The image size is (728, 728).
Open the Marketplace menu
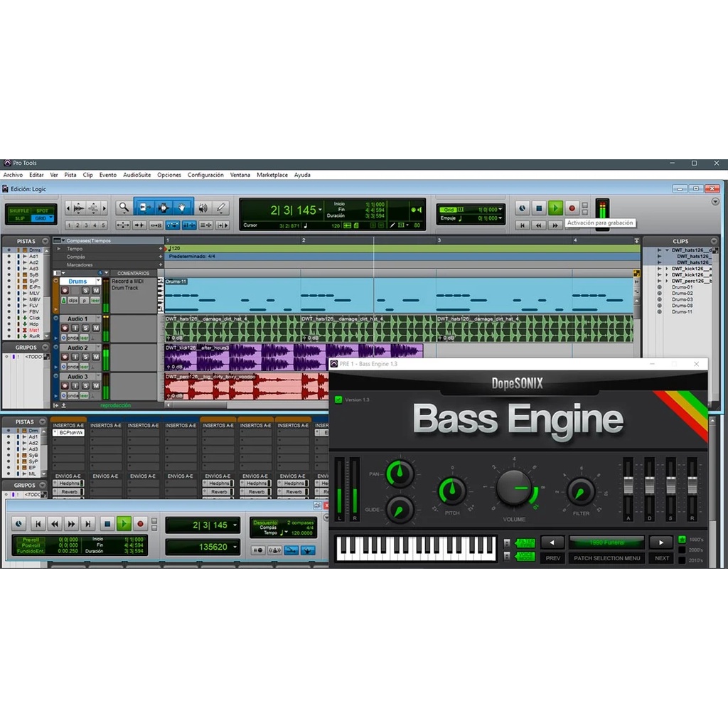(x=272, y=175)
